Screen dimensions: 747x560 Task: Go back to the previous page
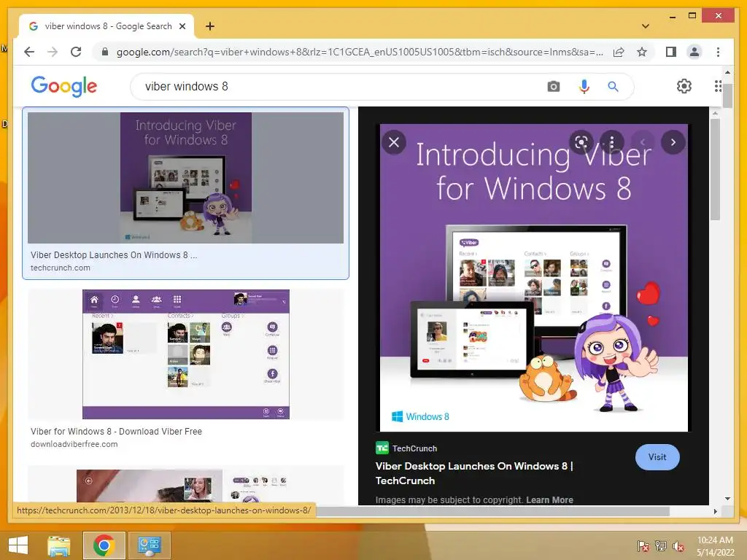(x=29, y=52)
